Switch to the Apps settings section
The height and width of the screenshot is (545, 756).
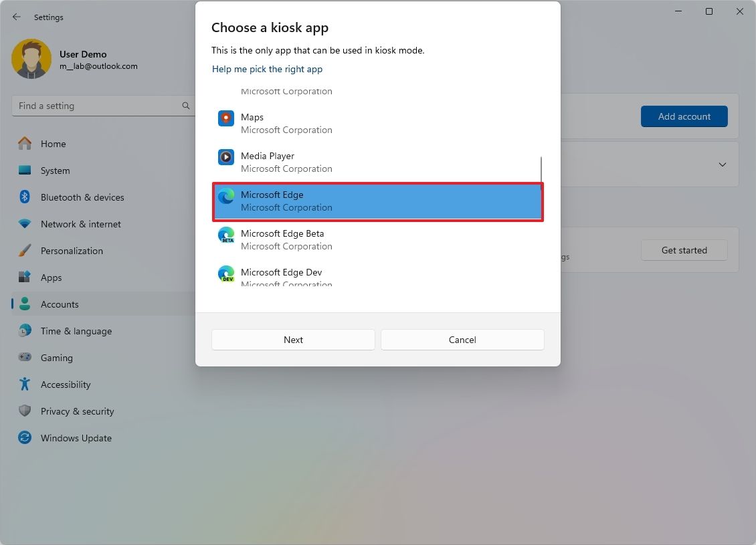pyautogui.click(x=24, y=278)
